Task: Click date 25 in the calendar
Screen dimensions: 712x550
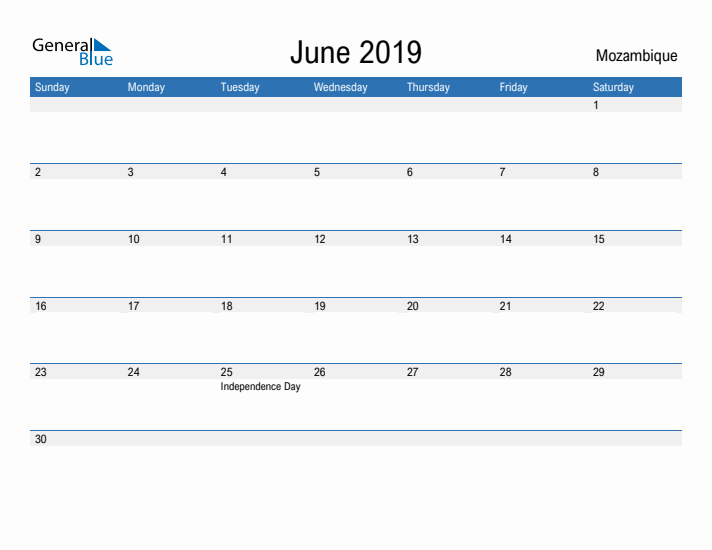Action: tap(227, 372)
